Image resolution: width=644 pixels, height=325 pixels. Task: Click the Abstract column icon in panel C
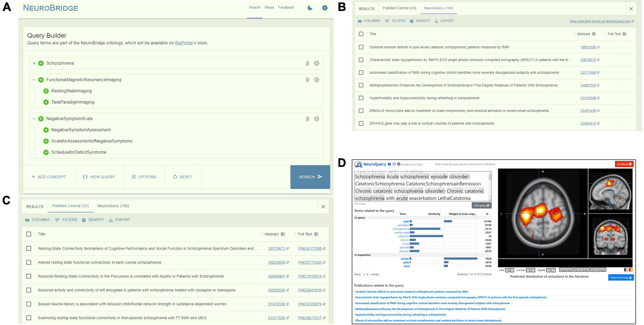283,234
